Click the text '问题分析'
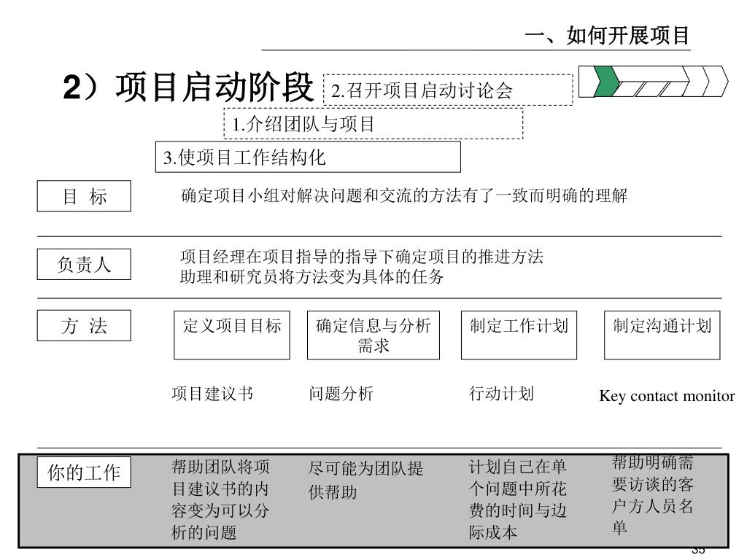Screen dimensions: 747x560 click(341, 394)
